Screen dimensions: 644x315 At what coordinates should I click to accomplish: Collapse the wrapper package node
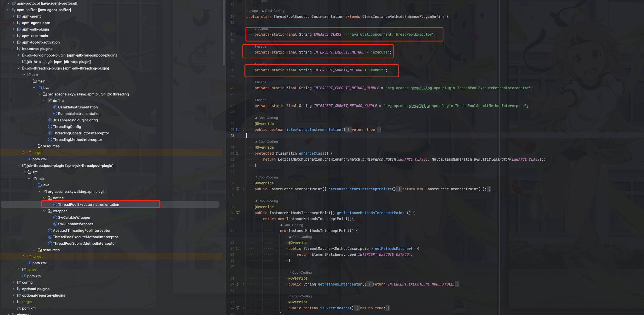pyautogui.click(x=44, y=211)
